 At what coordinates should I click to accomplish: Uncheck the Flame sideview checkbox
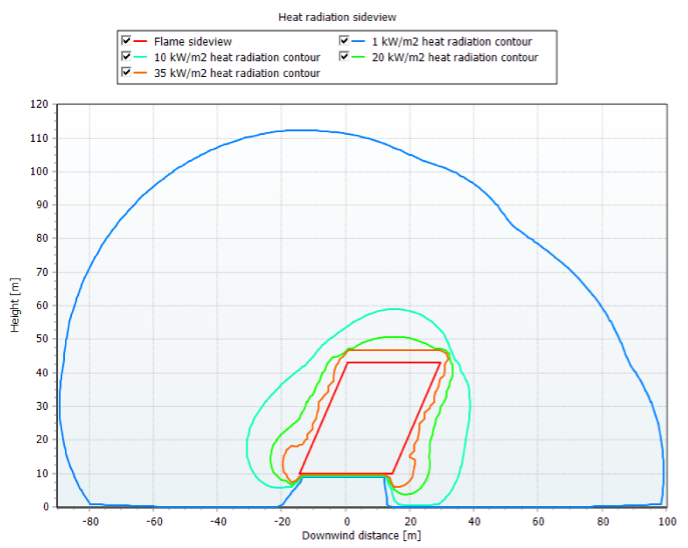point(126,41)
